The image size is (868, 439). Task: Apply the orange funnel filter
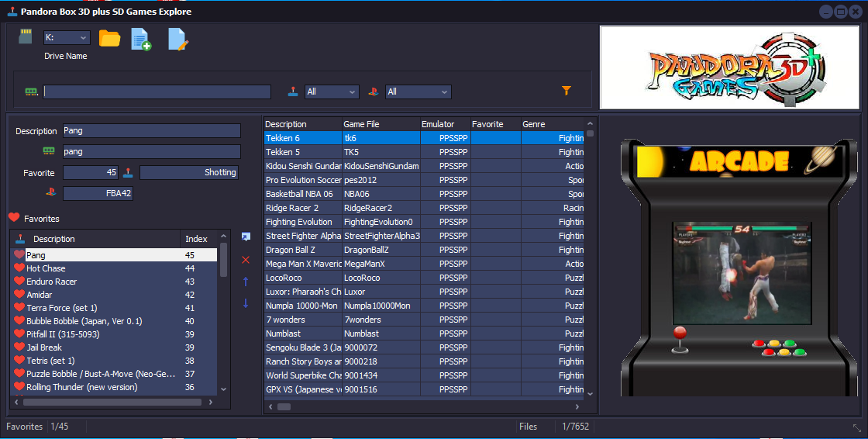pyautogui.click(x=567, y=90)
